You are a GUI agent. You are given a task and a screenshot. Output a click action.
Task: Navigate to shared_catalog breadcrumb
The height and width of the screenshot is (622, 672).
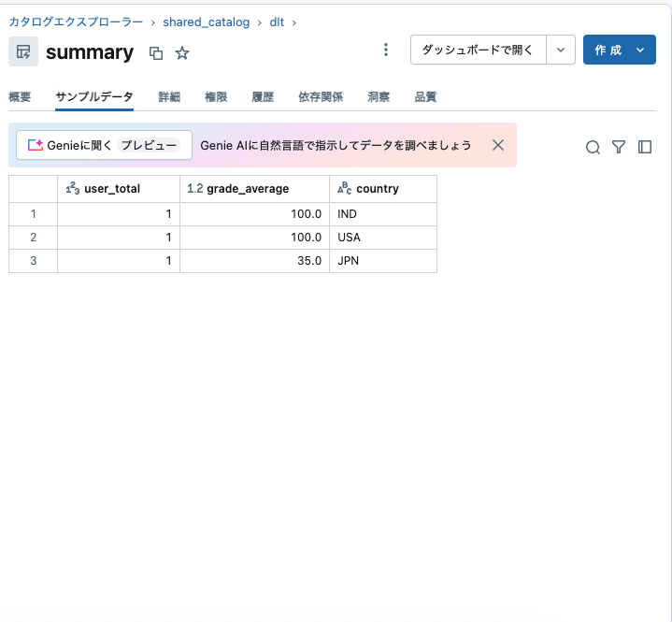click(x=207, y=22)
